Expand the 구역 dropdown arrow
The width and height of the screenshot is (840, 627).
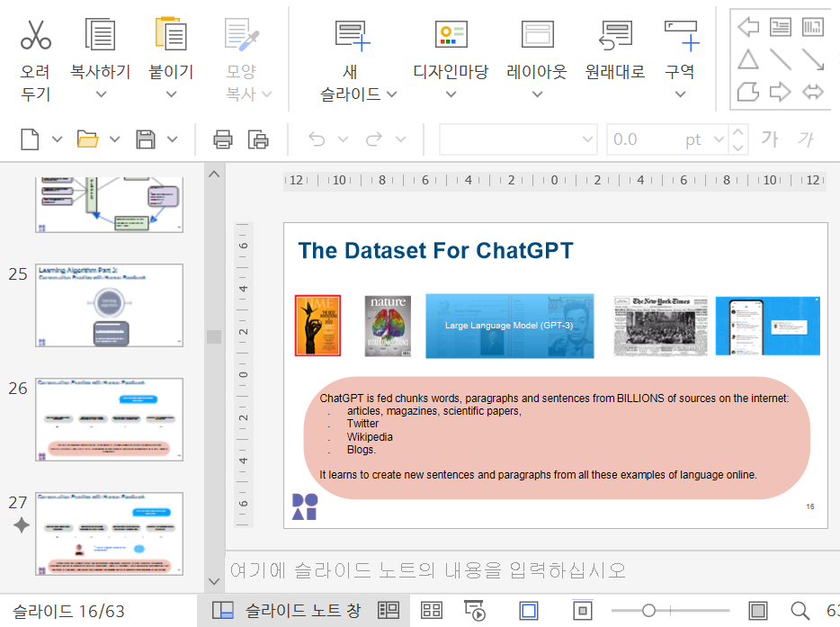[680, 94]
